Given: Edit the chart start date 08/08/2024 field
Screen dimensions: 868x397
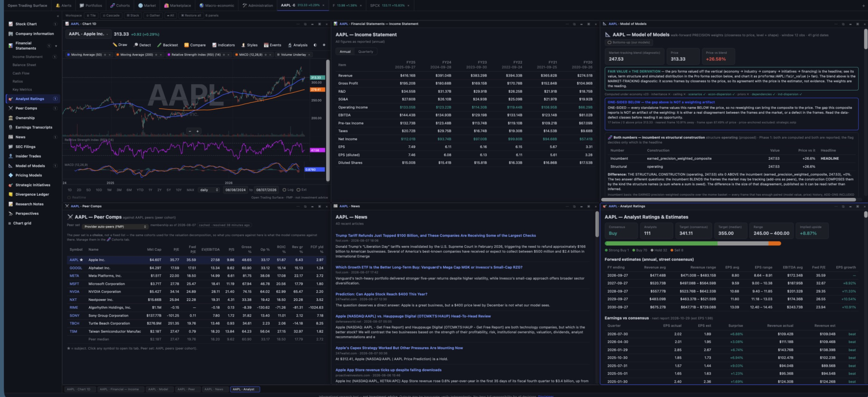Looking at the screenshot, I should click(235, 190).
